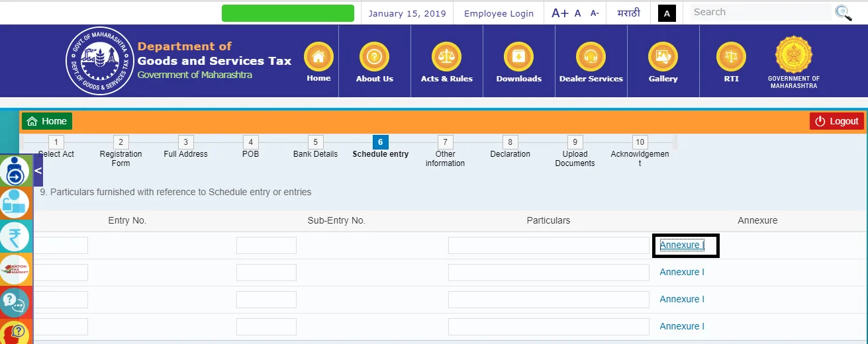Click the second-row Sub-Entry No. field
Screen dimensions: 868x344
tap(266, 273)
